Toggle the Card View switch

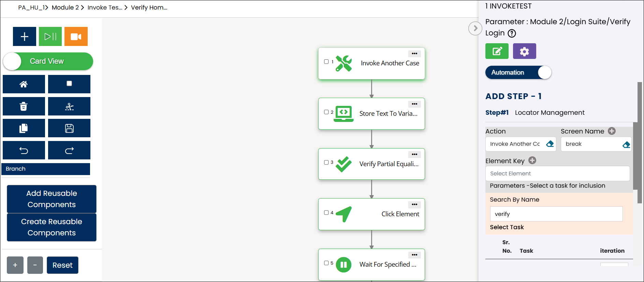coord(48,61)
